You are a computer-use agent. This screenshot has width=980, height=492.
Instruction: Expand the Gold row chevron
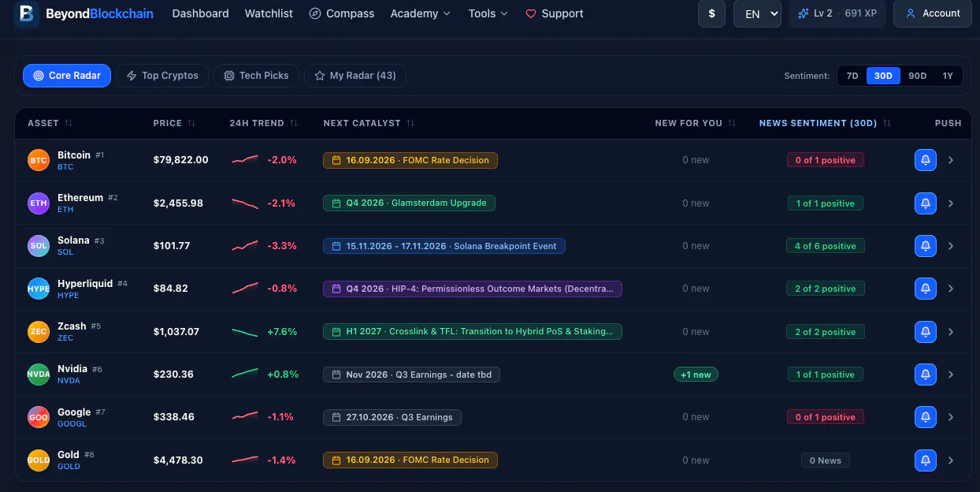951,460
